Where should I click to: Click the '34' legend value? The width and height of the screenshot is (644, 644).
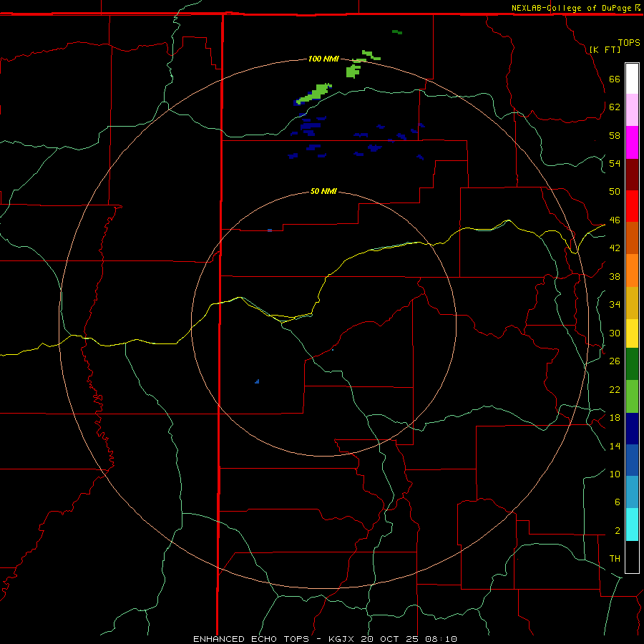point(615,304)
